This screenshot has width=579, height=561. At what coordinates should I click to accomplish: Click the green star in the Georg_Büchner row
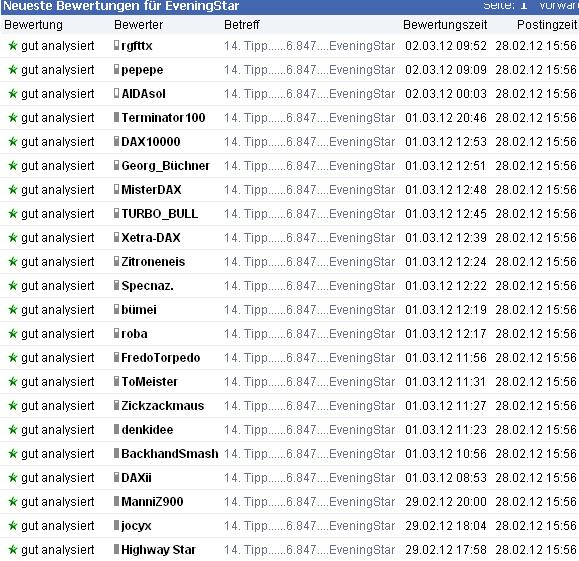[13, 166]
